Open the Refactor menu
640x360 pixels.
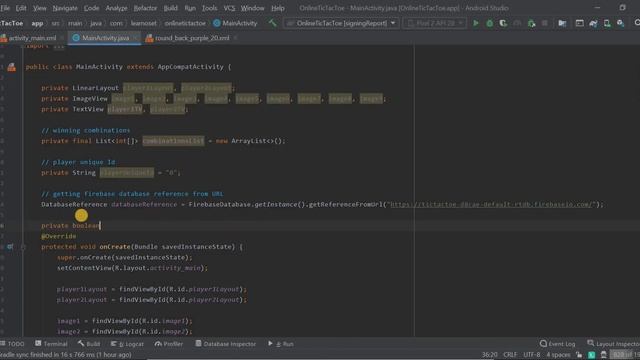pyautogui.click(x=145, y=8)
